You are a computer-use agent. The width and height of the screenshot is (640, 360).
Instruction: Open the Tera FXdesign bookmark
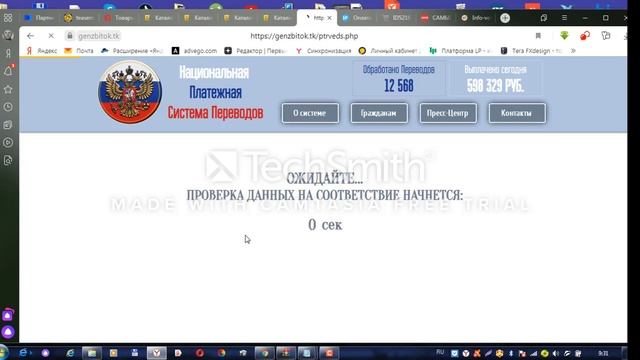pyautogui.click(x=531, y=51)
